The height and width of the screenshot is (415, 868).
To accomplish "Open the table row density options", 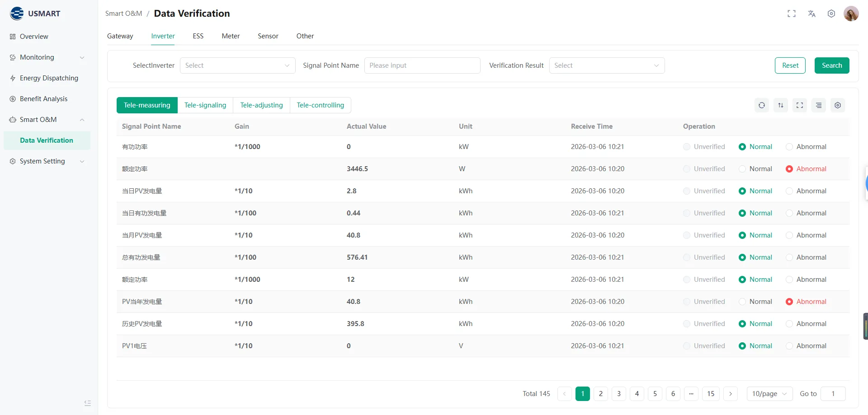I will (819, 105).
